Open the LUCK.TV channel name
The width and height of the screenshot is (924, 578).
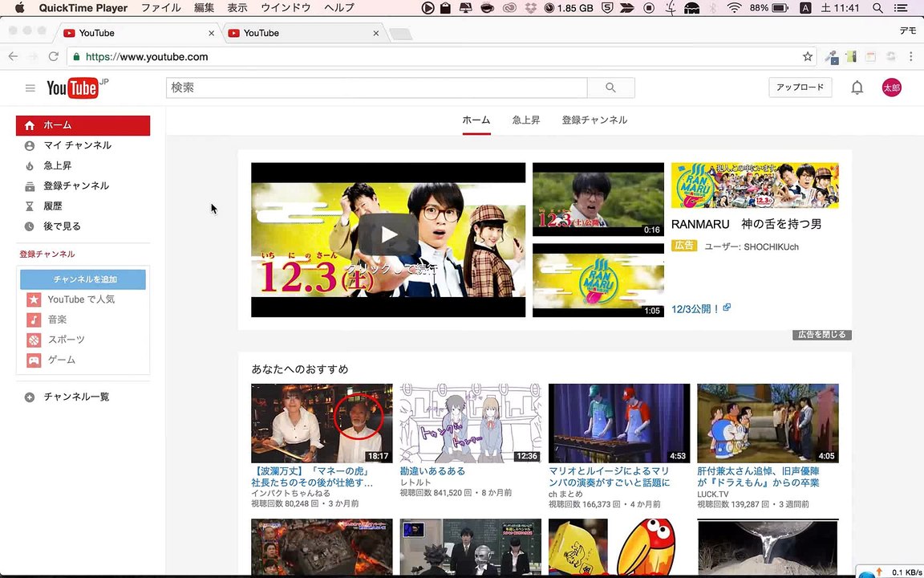pyautogui.click(x=713, y=495)
